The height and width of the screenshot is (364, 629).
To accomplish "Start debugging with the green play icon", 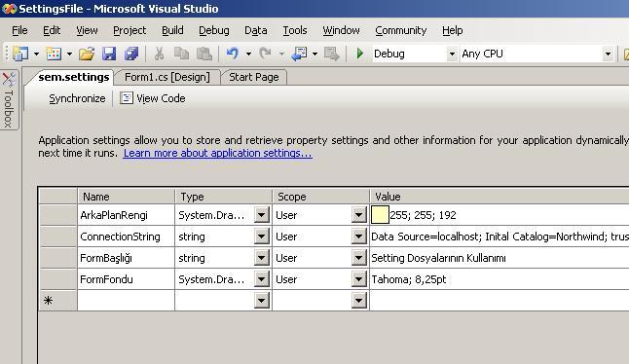I will point(360,54).
